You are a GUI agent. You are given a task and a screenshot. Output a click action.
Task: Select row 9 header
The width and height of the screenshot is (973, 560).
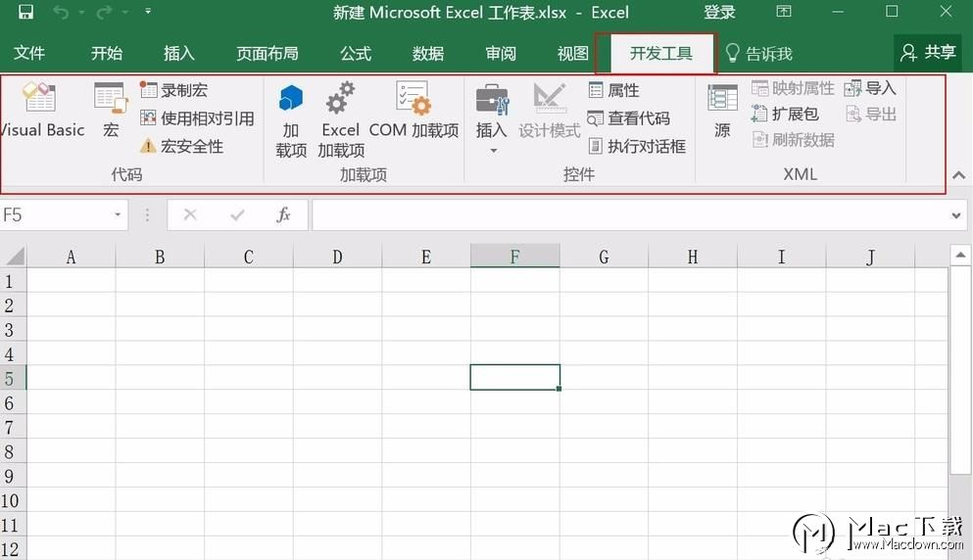pyautogui.click(x=13, y=476)
